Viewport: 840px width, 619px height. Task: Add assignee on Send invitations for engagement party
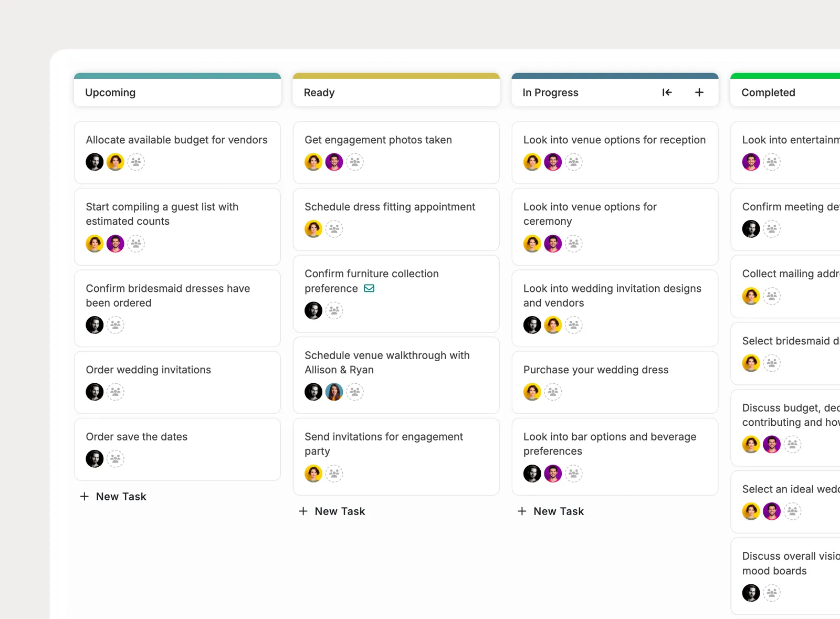click(334, 474)
